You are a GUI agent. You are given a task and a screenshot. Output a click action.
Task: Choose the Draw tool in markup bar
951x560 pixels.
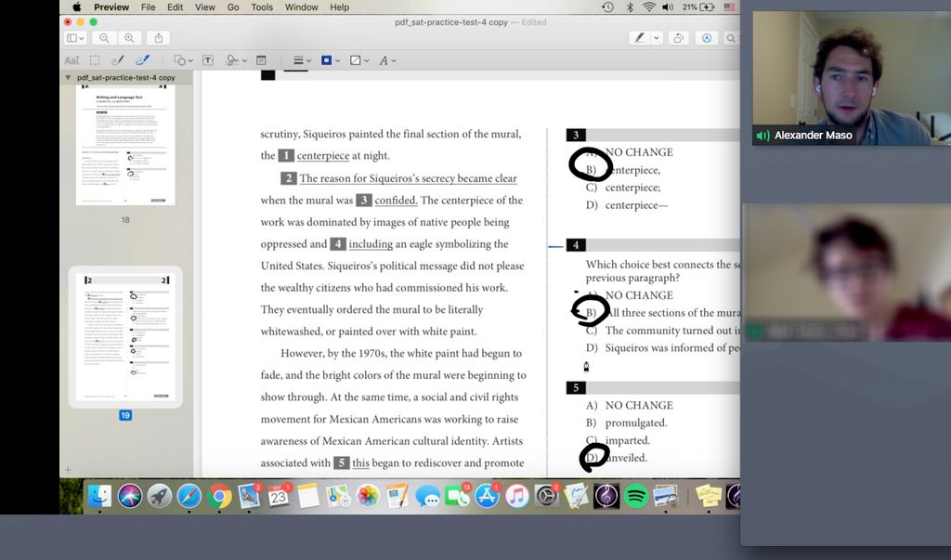[143, 60]
